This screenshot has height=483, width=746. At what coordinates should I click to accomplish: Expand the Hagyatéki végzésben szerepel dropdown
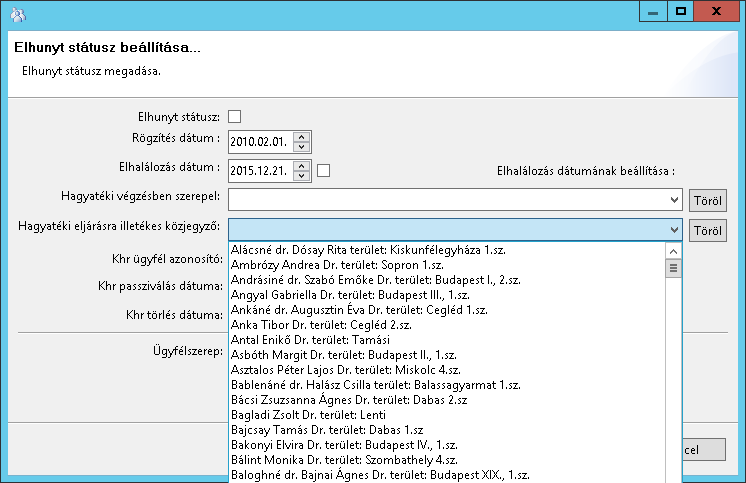click(674, 200)
